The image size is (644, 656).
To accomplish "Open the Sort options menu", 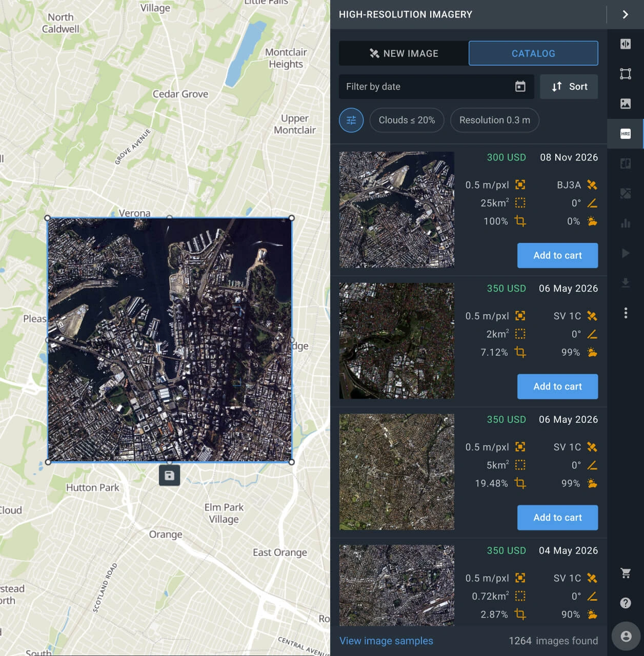I will click(x=569, y=87).
